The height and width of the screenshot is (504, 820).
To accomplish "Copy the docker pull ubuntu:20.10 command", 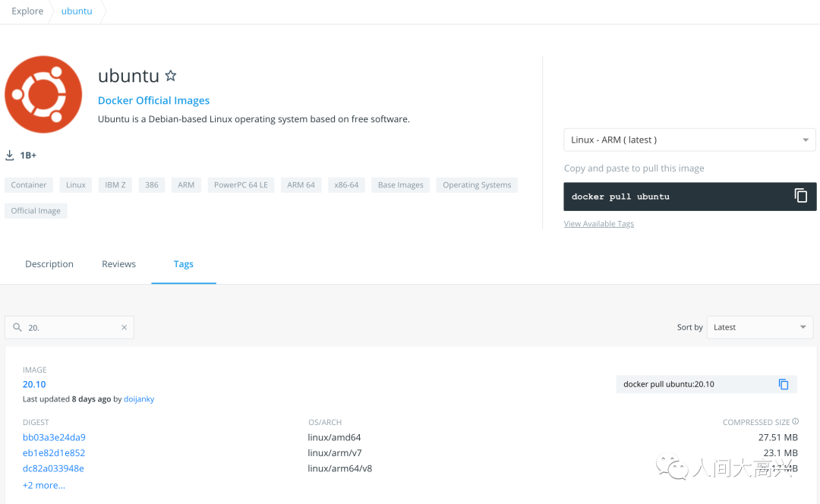I will (x=784, y=384).
